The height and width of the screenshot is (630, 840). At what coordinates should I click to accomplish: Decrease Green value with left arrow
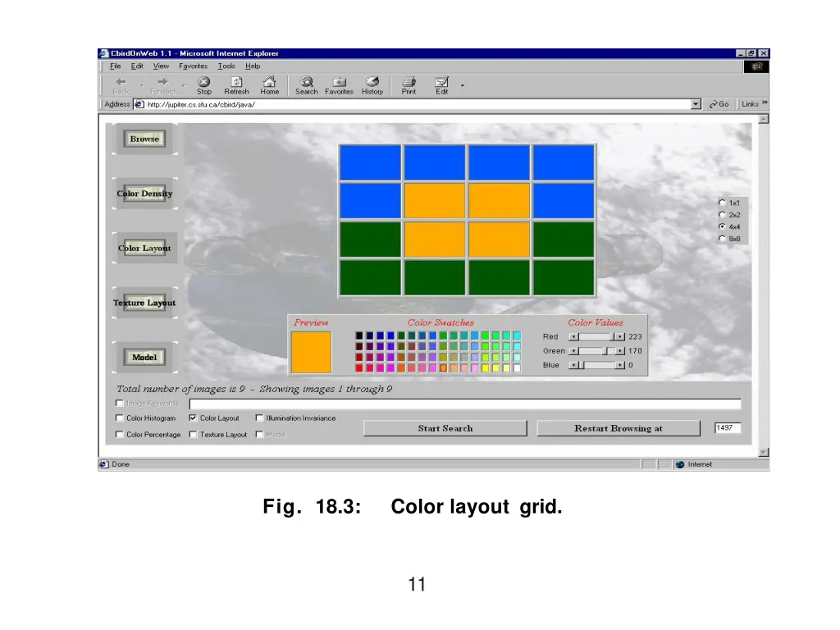point(573,351)
